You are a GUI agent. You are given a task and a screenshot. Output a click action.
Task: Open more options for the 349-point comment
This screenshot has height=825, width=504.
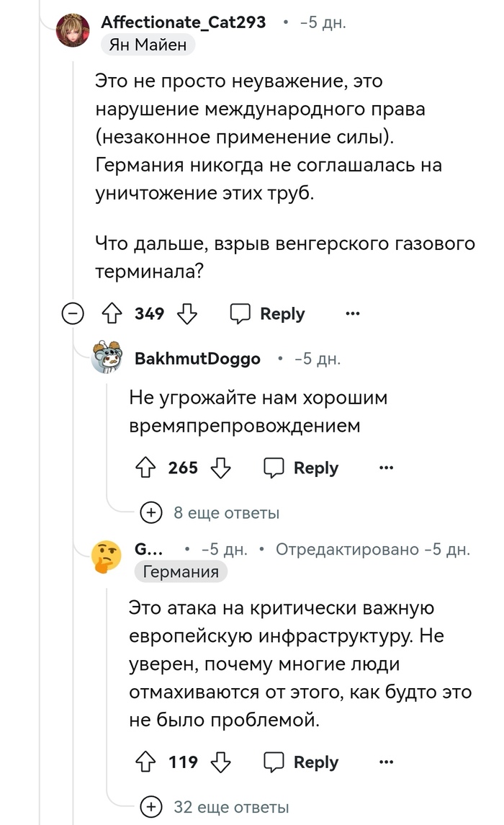tap(353, 314)
